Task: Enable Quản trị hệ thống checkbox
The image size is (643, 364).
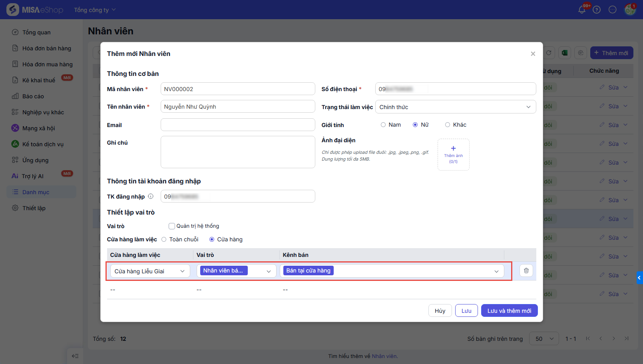Action: pyautogui.click(x=172, y=226)
